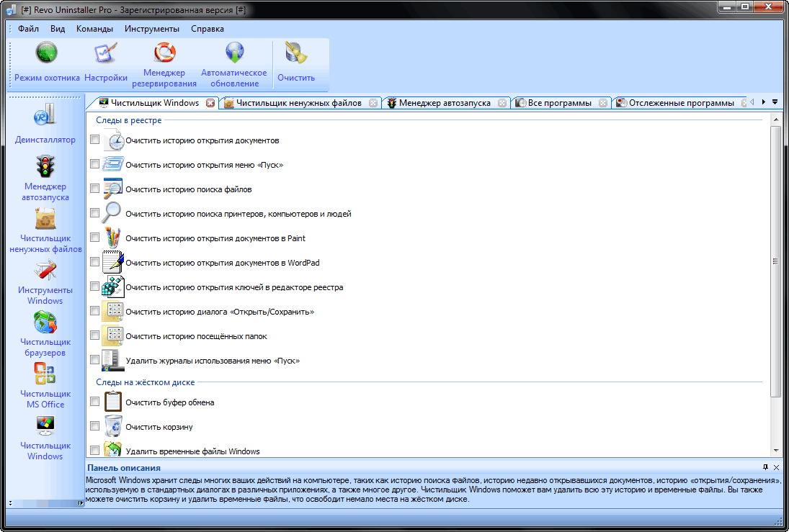Viewport: 789px width, 532px height.
Task: Select Чистильщик браузеров in the sidebar
Action: click(x=45, y=333)
